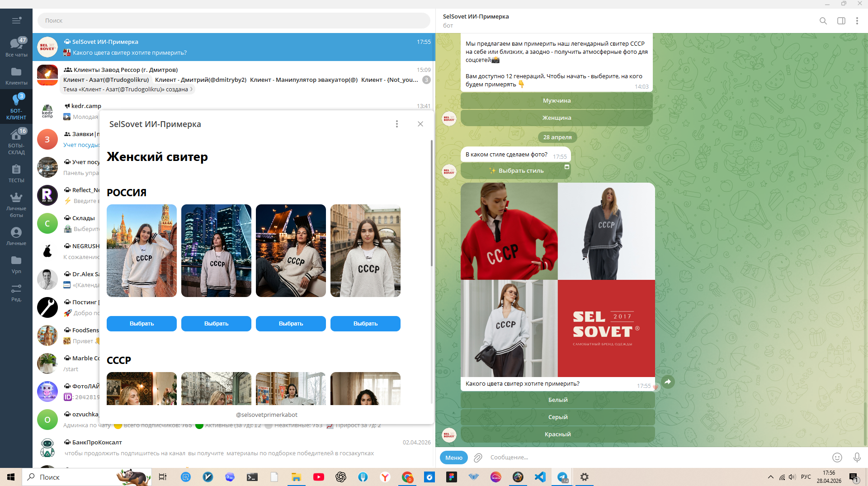Click the Сообщение message input field
Viewport: 868px width, 486px height.
coord(656,458)
